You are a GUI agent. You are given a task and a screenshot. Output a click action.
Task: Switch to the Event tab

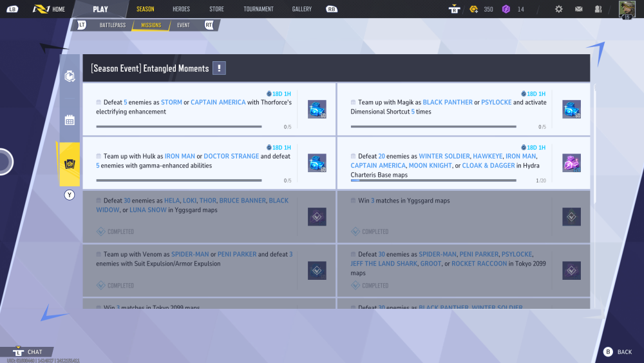pyautogui.click(x=183, y=25)
